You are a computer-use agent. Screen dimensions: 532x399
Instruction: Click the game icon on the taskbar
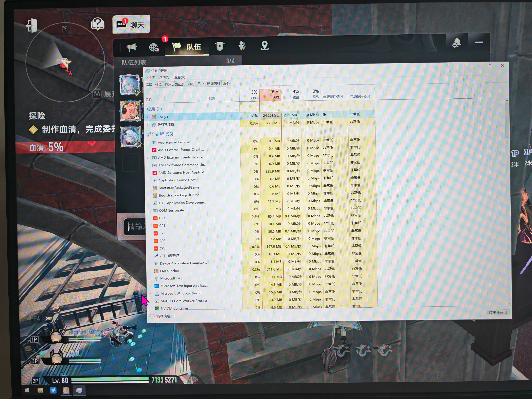66,390
